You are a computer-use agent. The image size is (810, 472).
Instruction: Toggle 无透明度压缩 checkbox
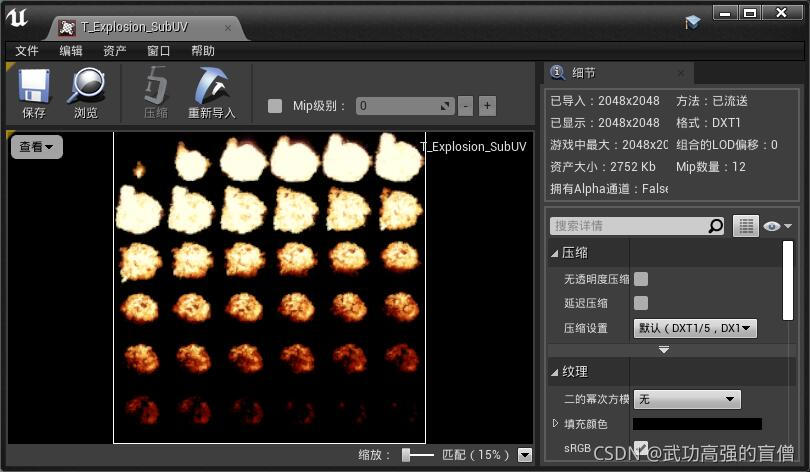click(x=641, y=279)
